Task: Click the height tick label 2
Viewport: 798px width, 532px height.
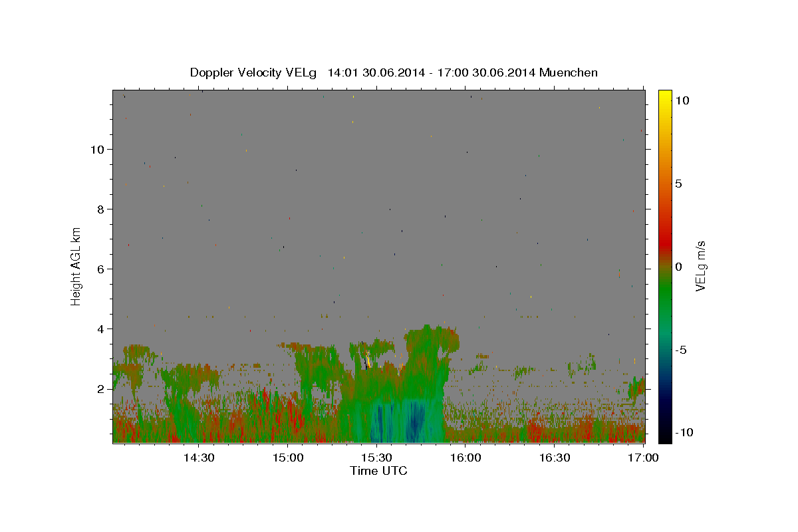Action: tap(101, 388)
